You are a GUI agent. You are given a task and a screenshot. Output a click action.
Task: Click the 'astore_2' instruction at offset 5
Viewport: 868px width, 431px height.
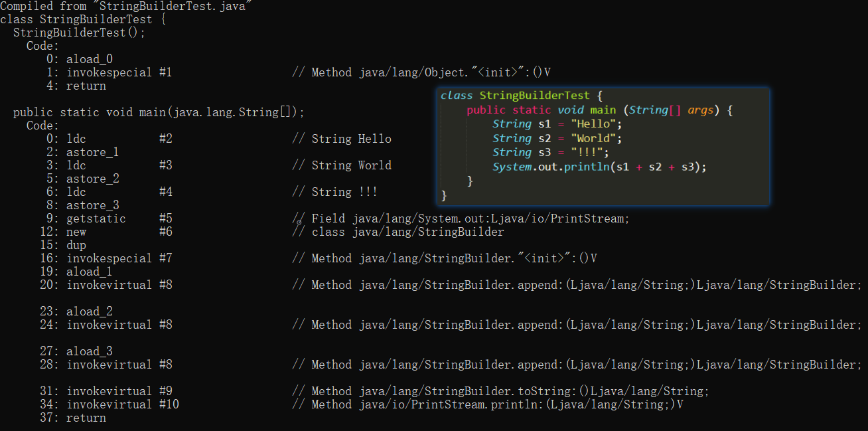tap(92, 179)
